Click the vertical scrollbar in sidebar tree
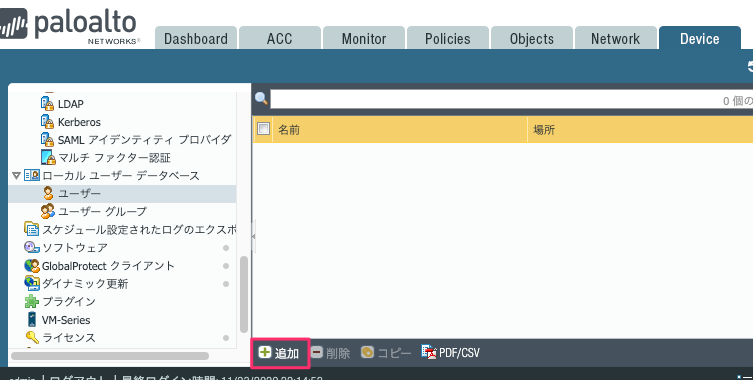 243,294
